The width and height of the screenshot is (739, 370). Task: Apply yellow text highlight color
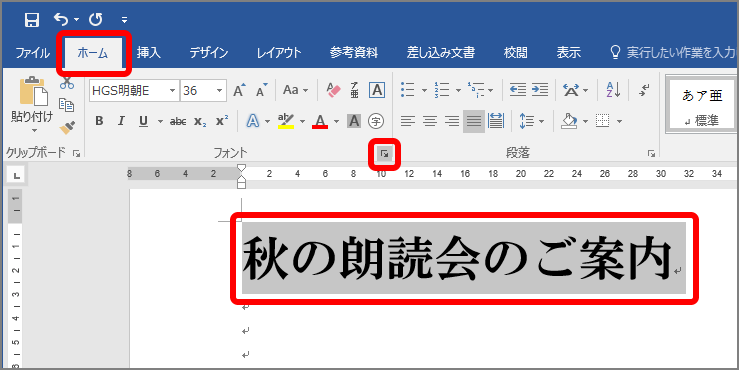[x=286, y=121]
